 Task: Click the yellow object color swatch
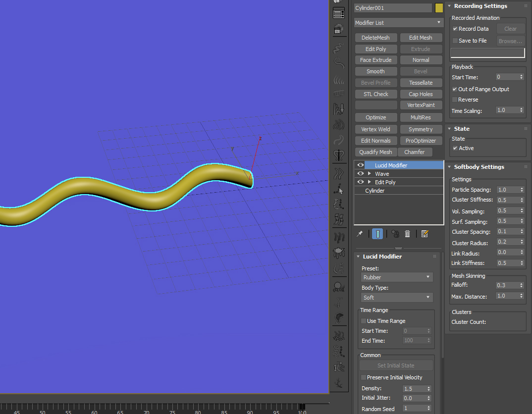coord(439,8)
